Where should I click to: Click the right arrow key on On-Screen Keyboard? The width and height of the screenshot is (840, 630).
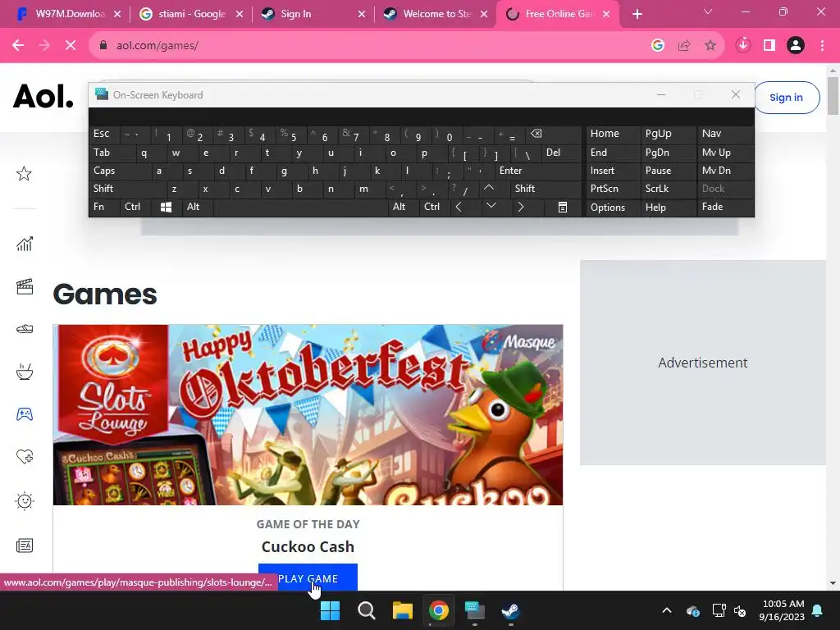tap(521, 207)
